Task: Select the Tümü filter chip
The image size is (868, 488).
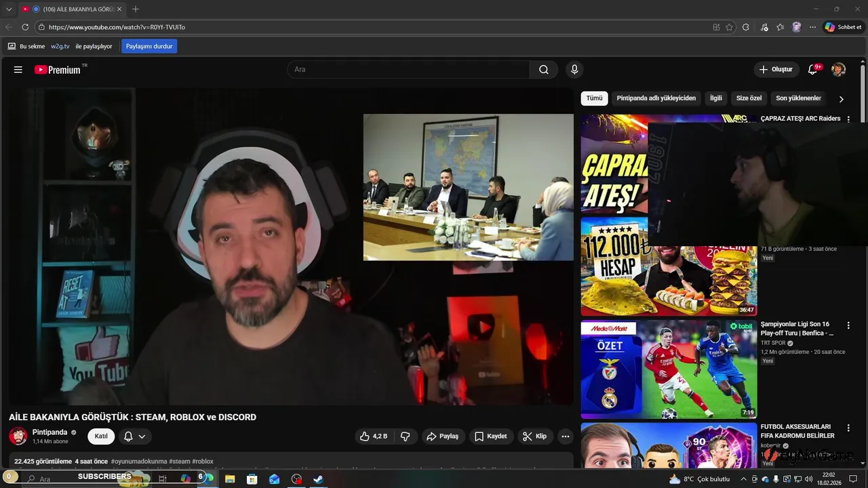Action: click(x=594, y=98)
